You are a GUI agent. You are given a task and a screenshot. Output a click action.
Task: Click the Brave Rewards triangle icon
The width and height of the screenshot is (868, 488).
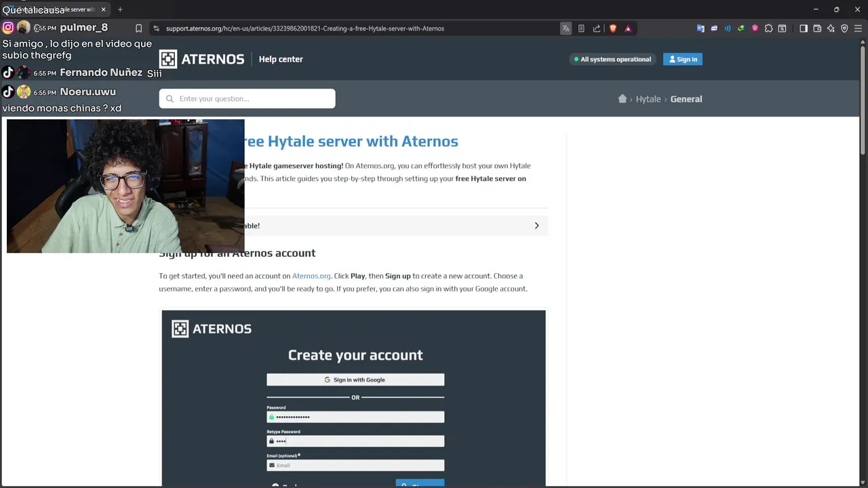tap(628, 28)
